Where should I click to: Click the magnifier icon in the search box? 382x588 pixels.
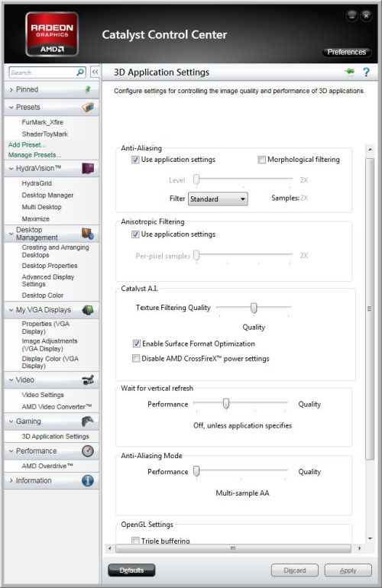coord(80,72)
